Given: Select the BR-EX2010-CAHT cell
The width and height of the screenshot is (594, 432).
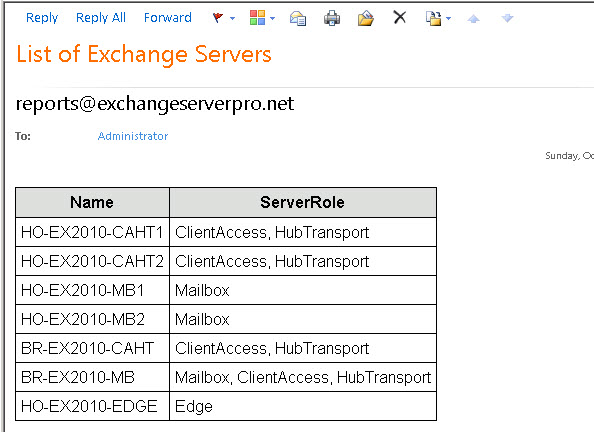Looking at the screenshot, I should 92,348.
